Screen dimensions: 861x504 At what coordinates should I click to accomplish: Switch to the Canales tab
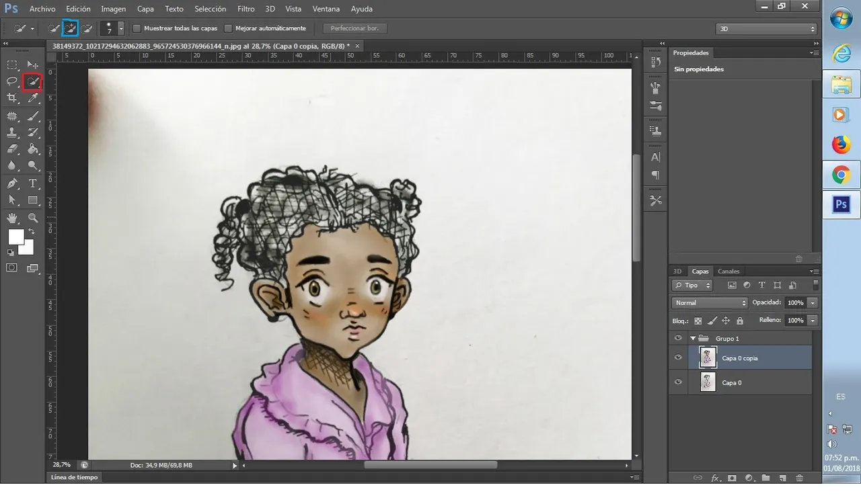point(728,271)
